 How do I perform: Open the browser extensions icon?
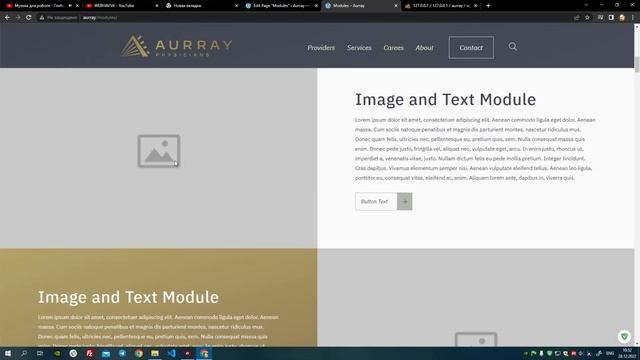(600, 18)
